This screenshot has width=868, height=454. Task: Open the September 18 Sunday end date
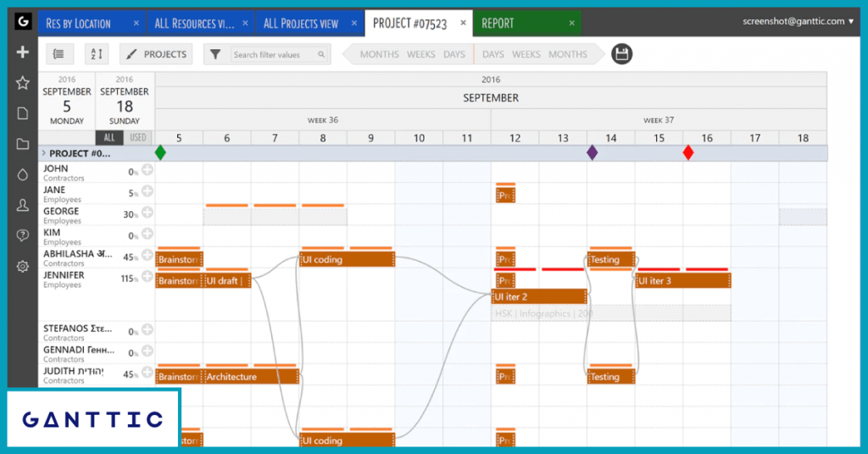pyautogui.click(x=125, y=101)
